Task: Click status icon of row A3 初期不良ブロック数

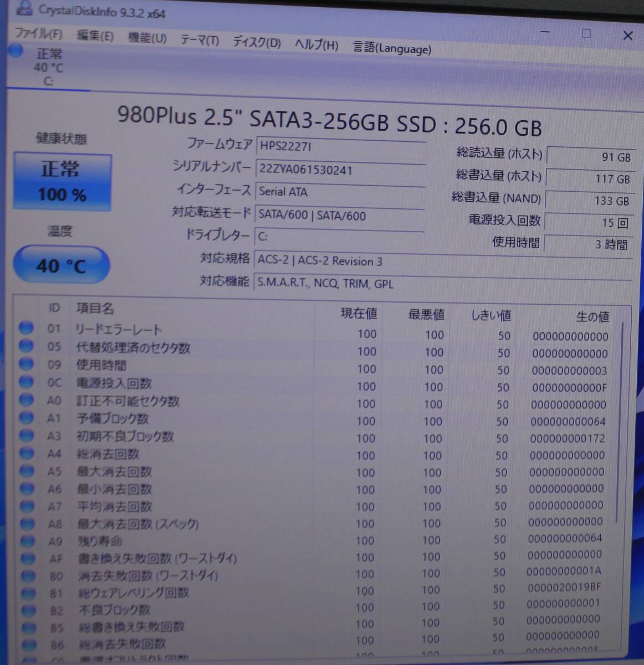Action: [x=27, y=435]
